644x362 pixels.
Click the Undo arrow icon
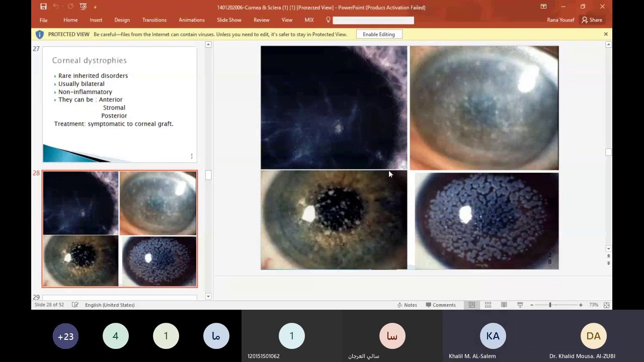(x=56, y=7)
